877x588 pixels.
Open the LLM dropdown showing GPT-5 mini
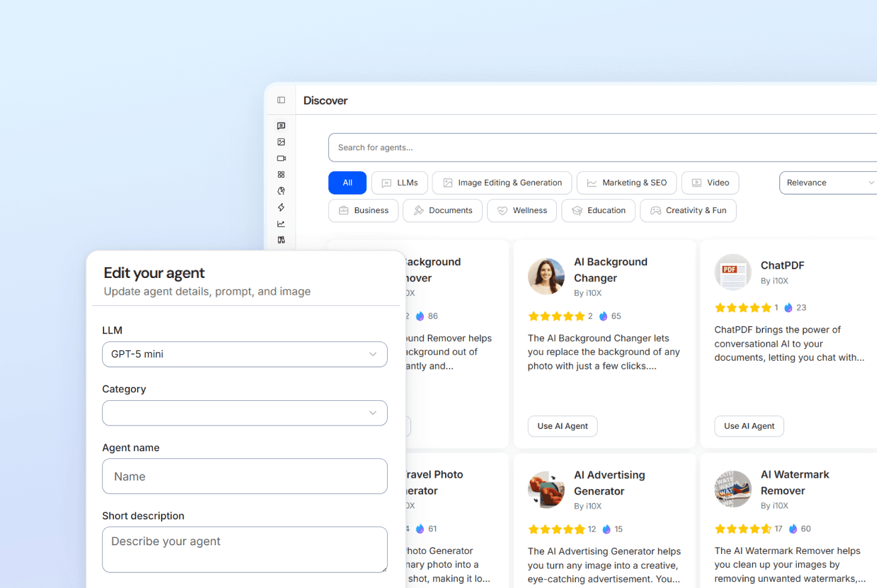[245, 354]
